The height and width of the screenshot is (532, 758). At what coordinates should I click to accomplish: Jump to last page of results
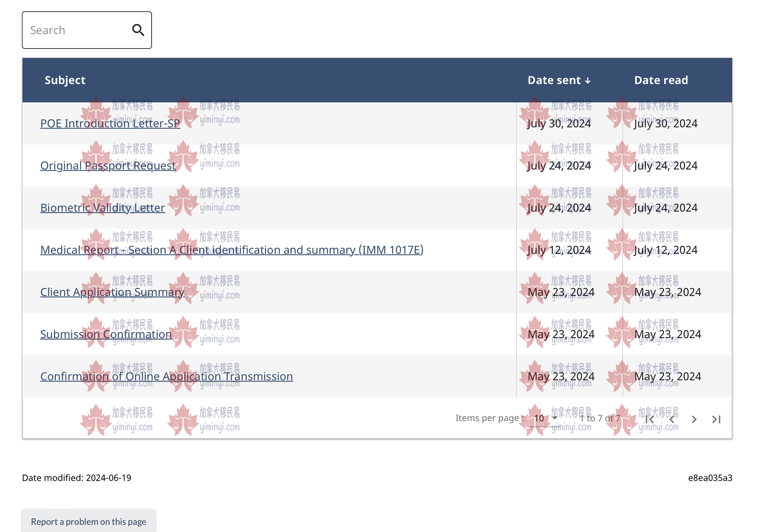click(x=716, y=419)
